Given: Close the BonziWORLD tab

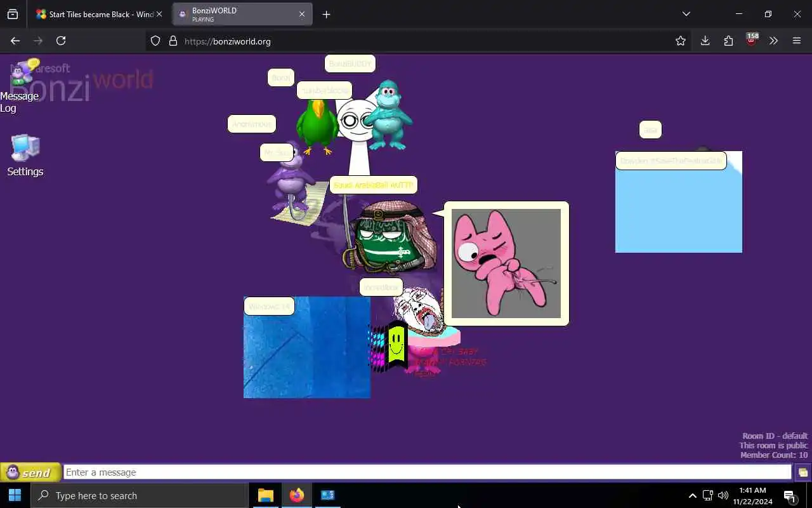Looking at the screenshot, I should pyautogui.click(x=302, y=14).
